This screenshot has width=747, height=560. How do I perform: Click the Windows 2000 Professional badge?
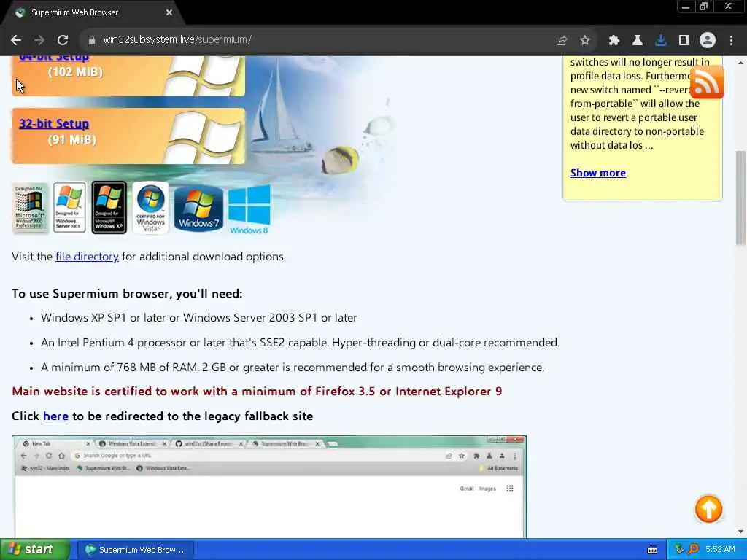coord(29,208)
